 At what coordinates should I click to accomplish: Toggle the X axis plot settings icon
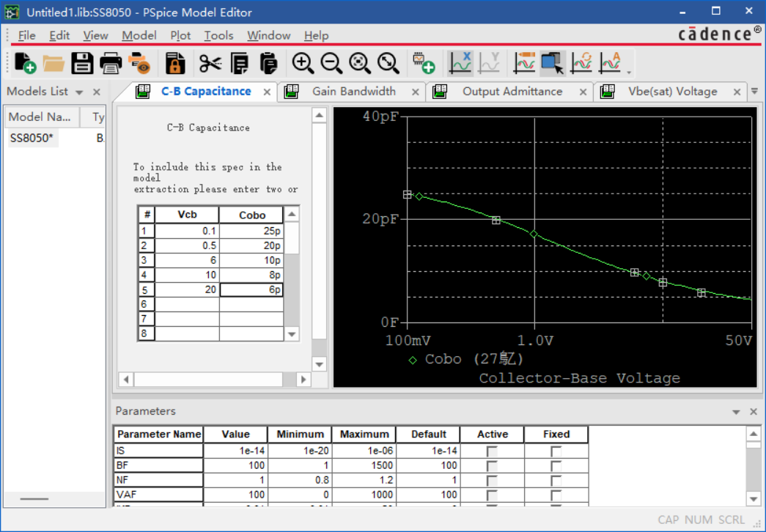point(460,63)
